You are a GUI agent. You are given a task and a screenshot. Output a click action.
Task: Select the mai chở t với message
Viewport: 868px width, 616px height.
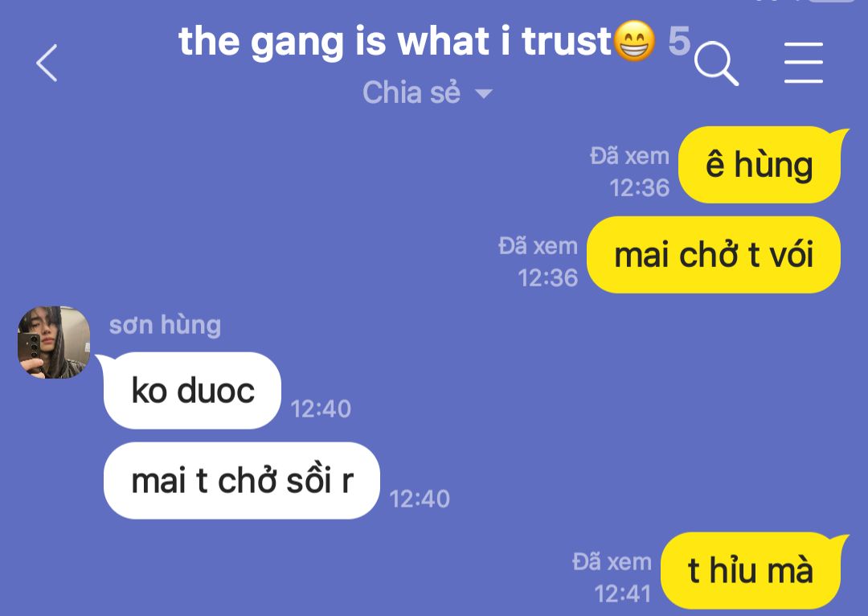[714, 255]
